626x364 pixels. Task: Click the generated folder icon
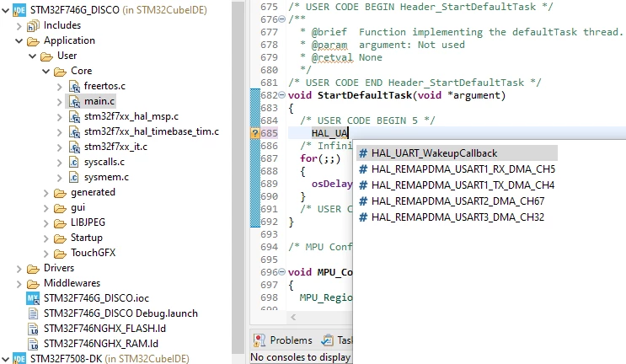[x=61, y=193]
